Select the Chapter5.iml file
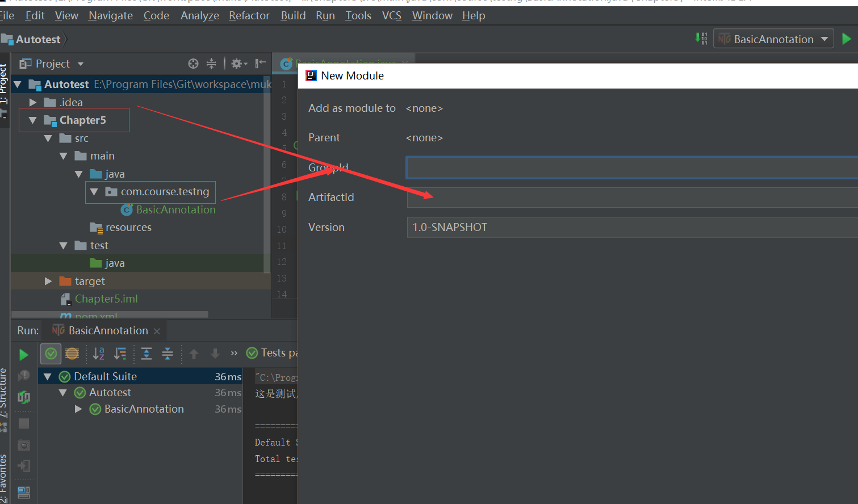The width and height of the screenshot is (858, 504). pyautogui.click(x=106, y=299)
